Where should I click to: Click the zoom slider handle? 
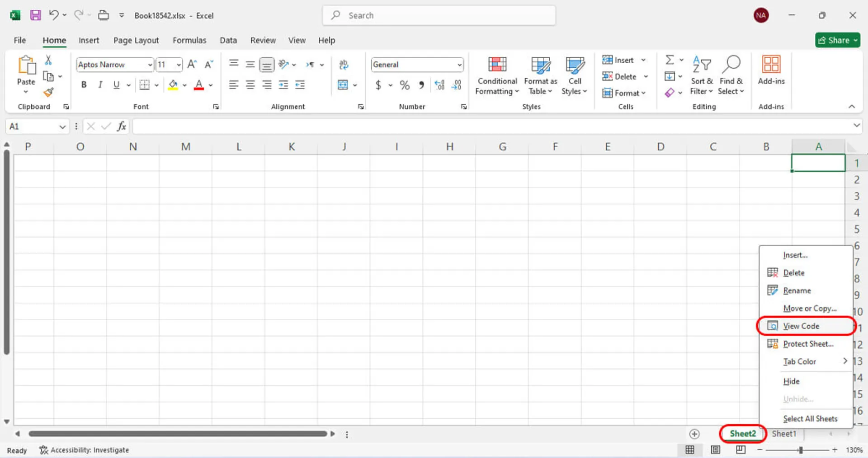801,450
